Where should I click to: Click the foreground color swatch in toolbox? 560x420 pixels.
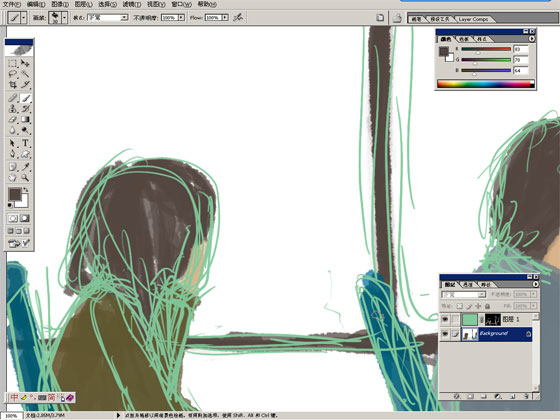pos(15,194)
